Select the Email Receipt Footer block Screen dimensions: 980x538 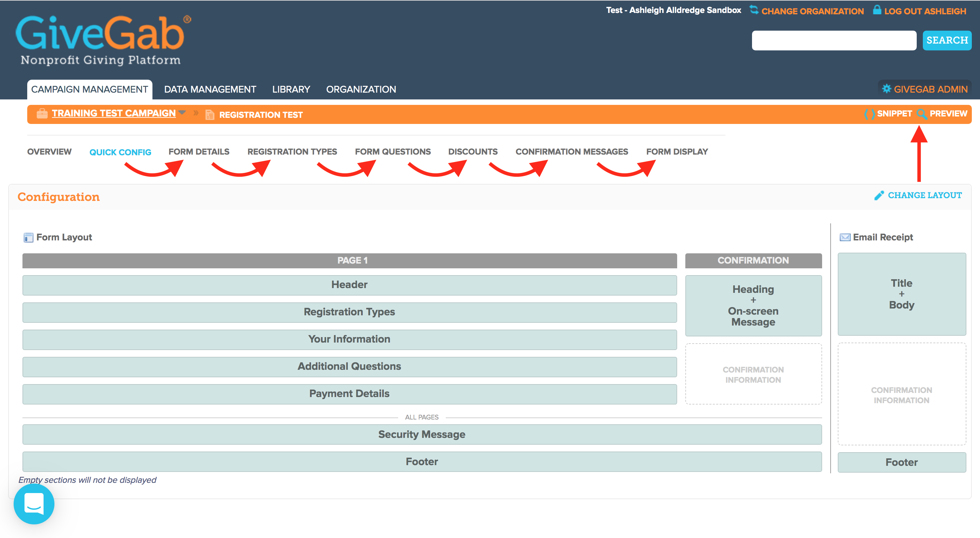coord(902,462)
